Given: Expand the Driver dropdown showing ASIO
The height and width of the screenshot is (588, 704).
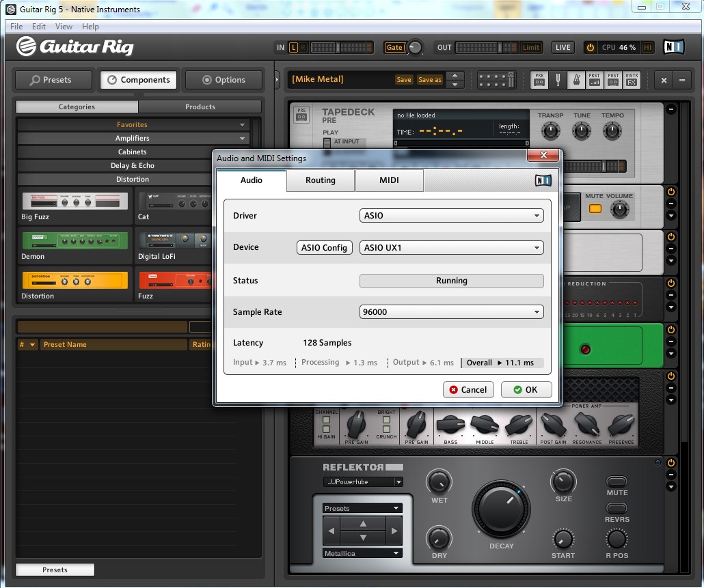Looking at the screenshot, I should coord(451,216).
